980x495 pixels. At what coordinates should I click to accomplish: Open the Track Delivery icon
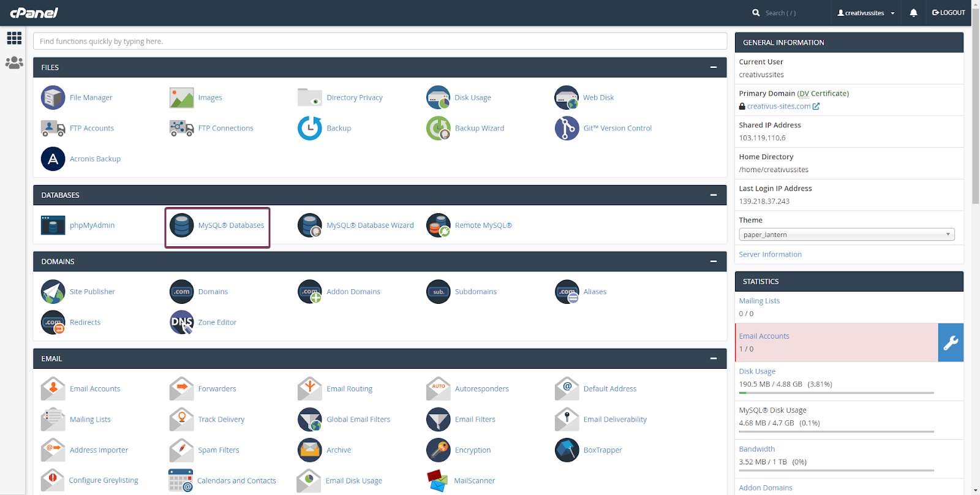tap(181, 420)
